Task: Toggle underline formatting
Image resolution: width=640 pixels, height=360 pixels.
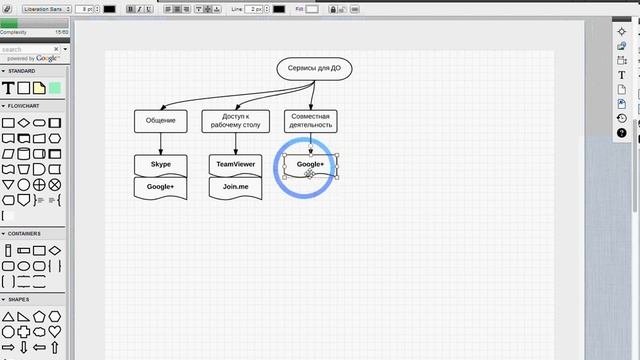Action: coord(149,9)
